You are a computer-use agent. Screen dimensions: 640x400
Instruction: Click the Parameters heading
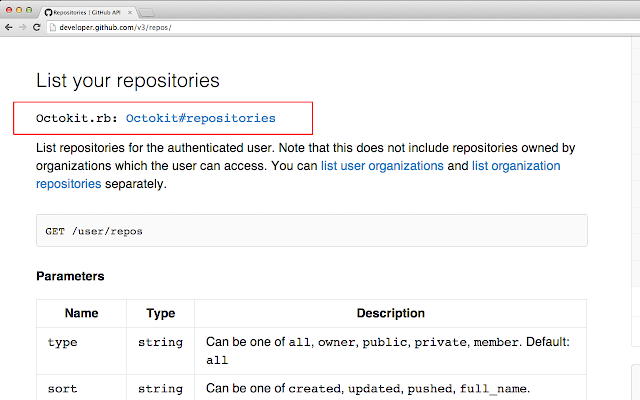coord(70,276)
